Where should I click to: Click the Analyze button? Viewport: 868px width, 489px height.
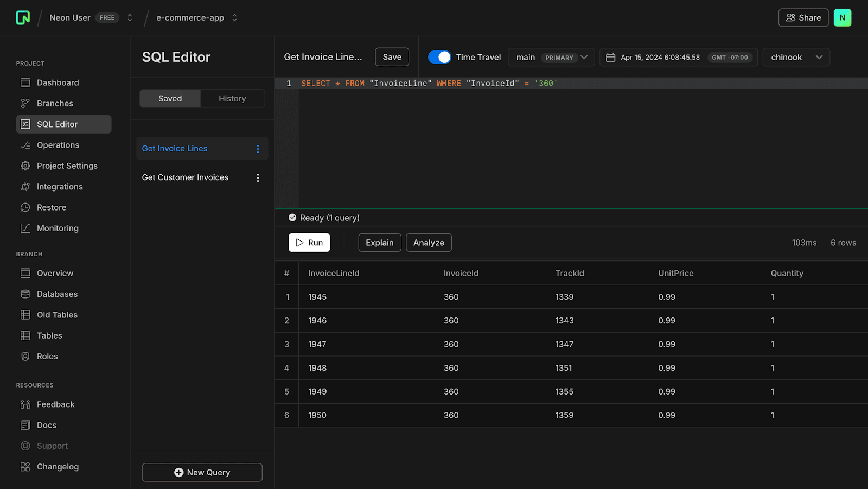[x=429, y=243]
